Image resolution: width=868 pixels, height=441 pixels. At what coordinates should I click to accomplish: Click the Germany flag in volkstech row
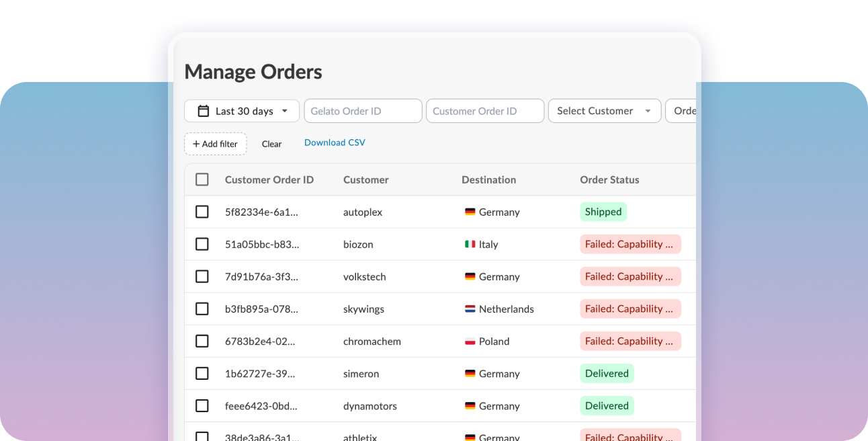[x=470, y=276]
